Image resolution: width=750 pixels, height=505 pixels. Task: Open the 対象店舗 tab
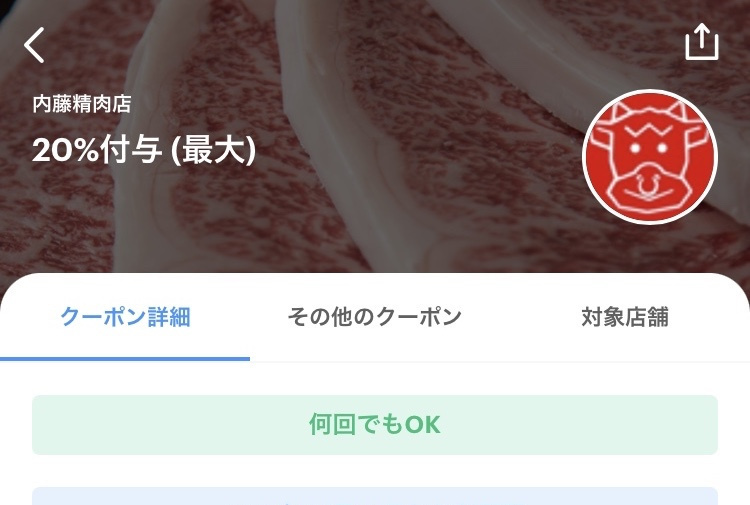coord(625,317)
